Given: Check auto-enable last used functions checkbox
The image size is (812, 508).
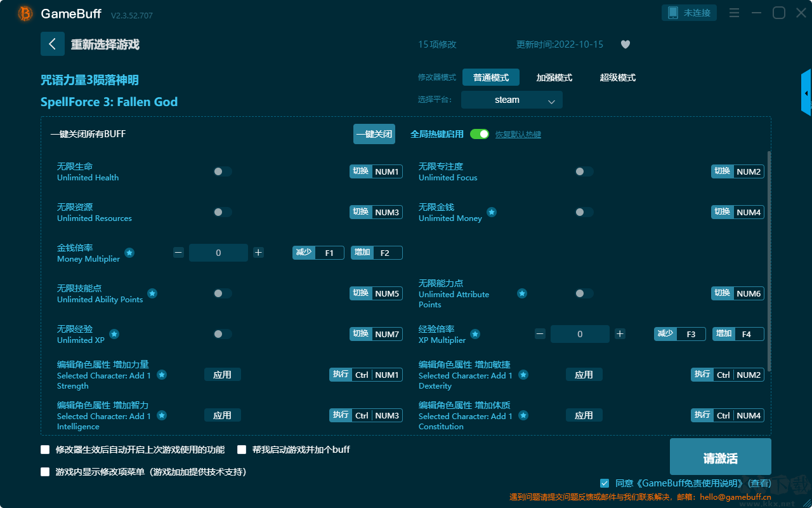Looking at the screenshot, I should [x=45, y=450].
